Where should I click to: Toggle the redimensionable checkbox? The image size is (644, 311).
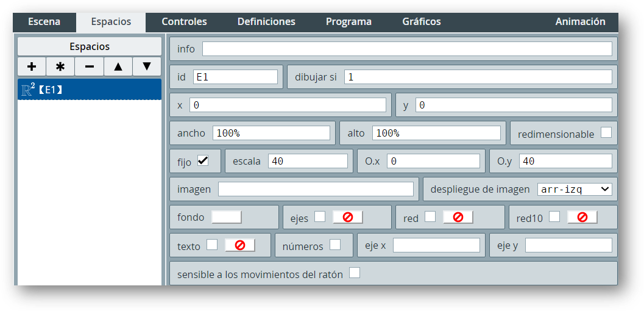tap(606, 132)
